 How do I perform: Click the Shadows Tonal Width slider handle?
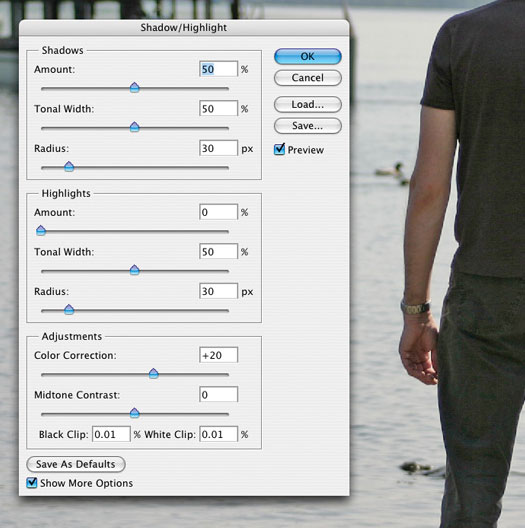[x=134, y=127]
